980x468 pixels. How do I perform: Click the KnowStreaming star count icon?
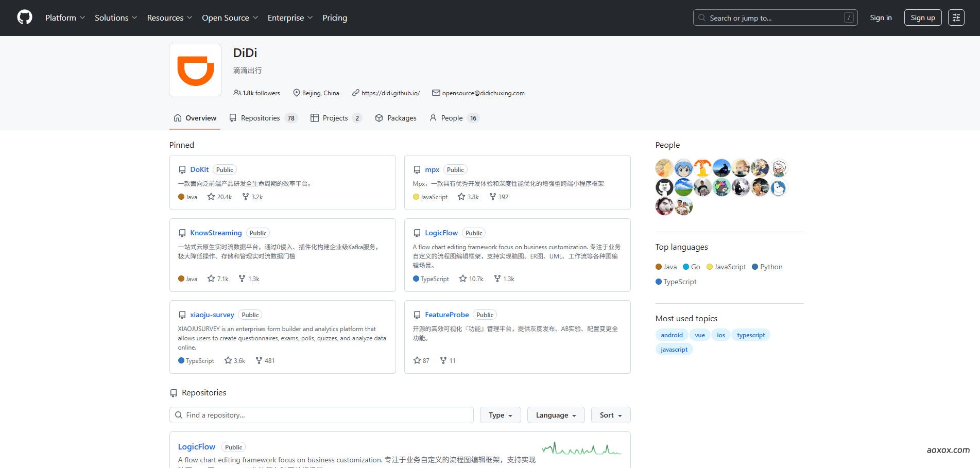click(x=211, y=279)
